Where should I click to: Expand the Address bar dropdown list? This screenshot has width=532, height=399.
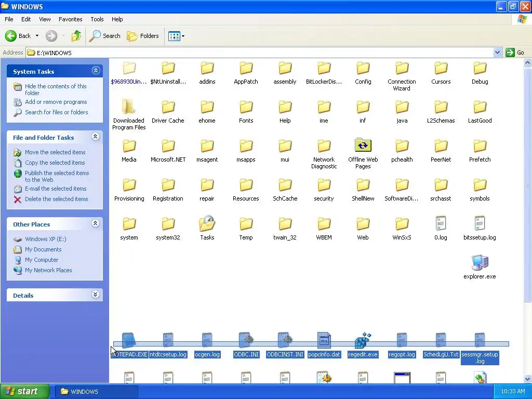(x=497, y=52)
